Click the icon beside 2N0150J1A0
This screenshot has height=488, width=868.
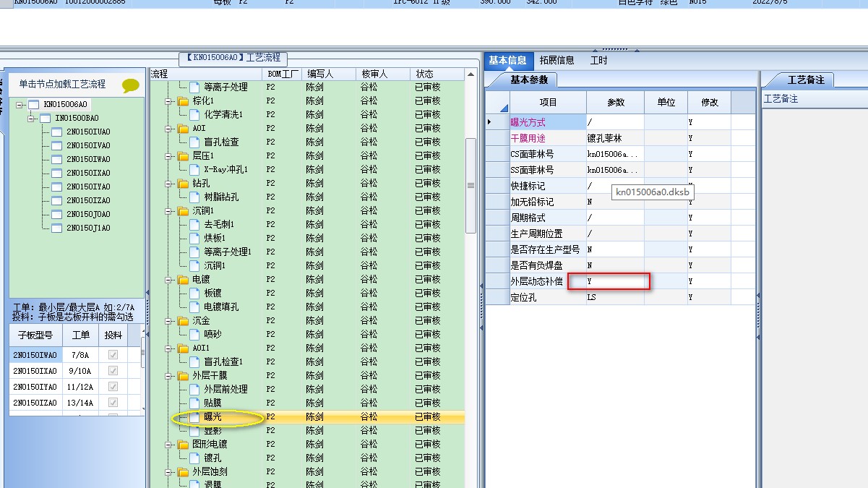point(57,228)
